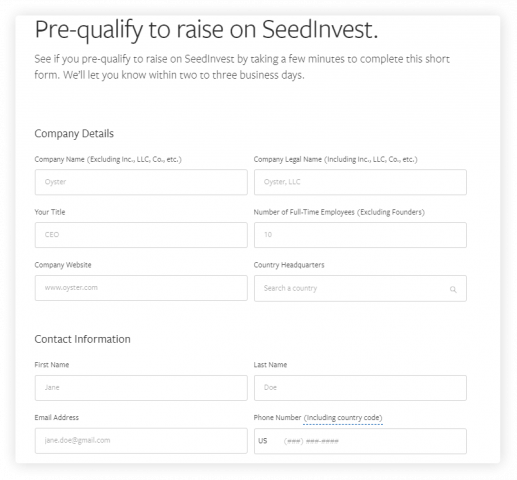
Task: Click the Contact Information section heading
Action: [x=82, y=339]
